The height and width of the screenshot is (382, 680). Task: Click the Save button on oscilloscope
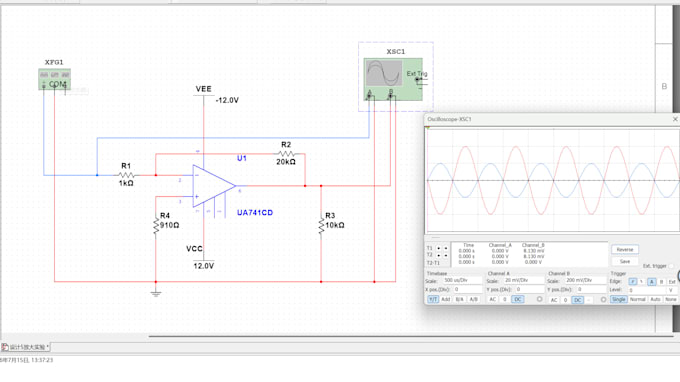click(x=625, y=261)
